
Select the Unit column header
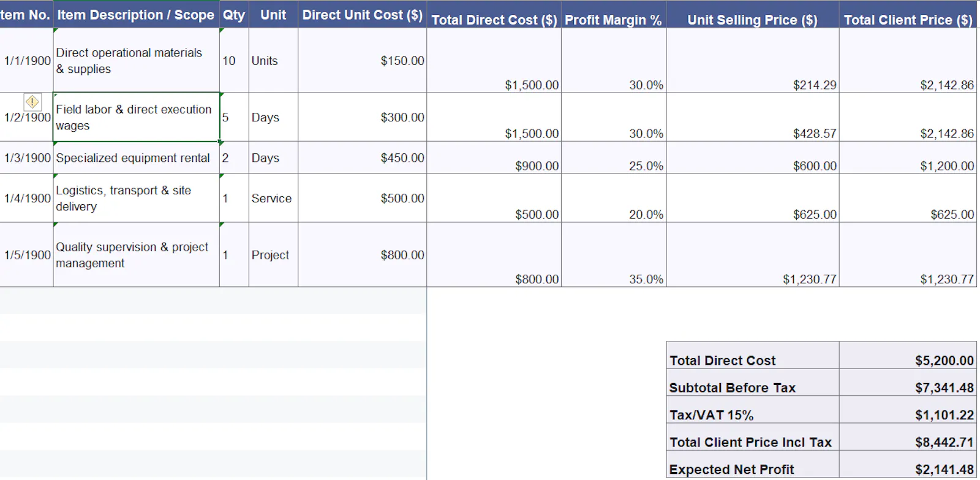click(x=273, y=15)
